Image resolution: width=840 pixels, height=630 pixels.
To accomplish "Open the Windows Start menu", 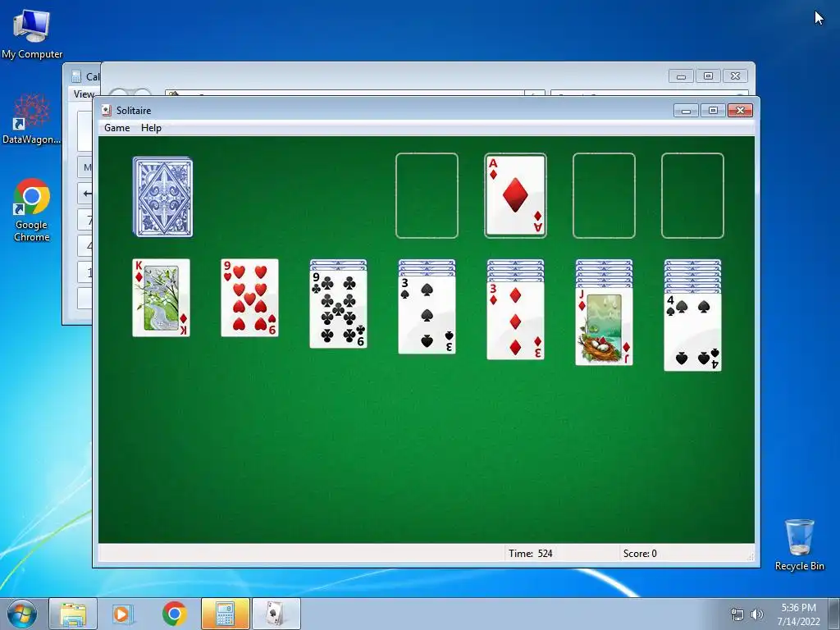I will (22, 614).
